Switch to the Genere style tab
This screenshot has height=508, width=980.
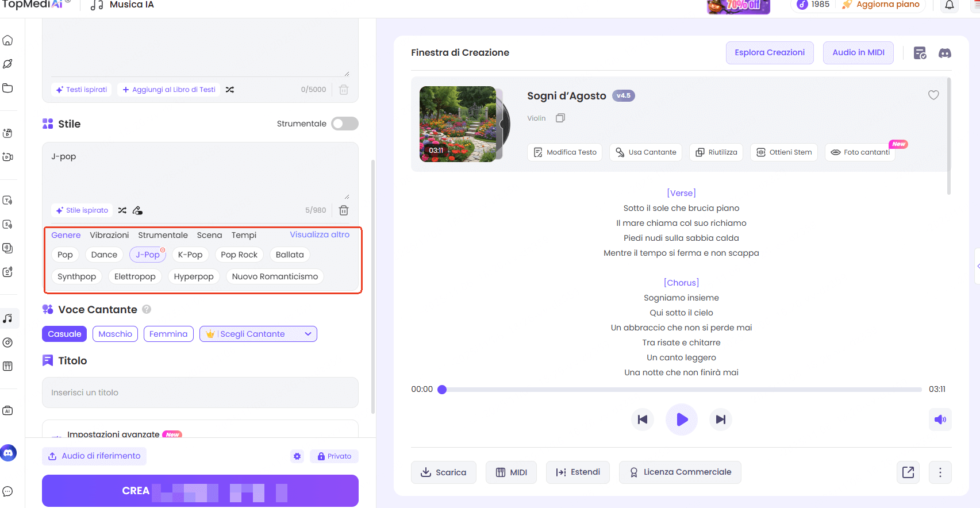coord(66,235)
